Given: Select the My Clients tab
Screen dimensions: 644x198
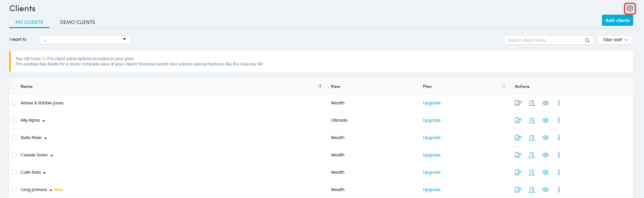Looking at the screenshot, I should [29, 22].
